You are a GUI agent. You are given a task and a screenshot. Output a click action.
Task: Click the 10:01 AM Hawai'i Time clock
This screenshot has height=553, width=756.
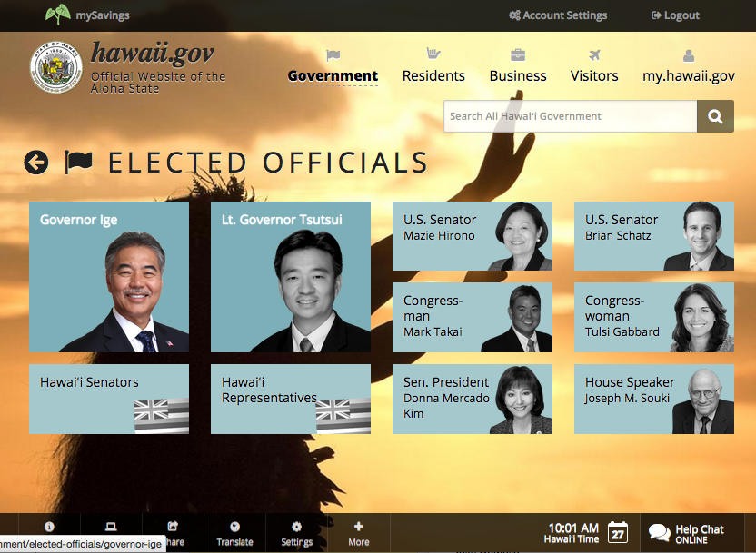pos(572,533)
